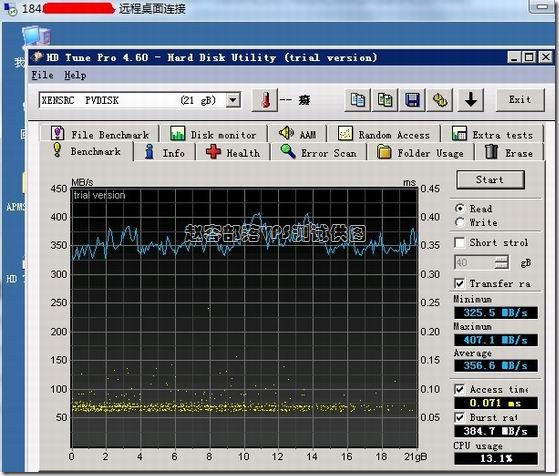Switch to the AAM tab
The image size is (559, 476).
point(297,133)
